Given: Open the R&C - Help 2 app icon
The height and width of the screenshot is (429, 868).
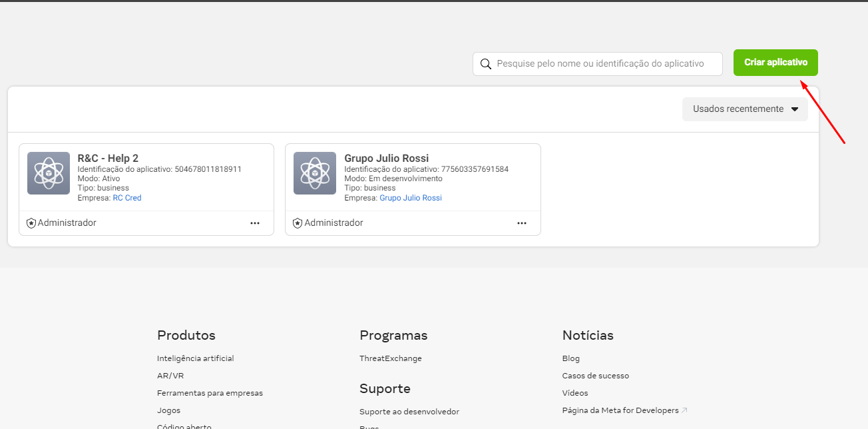Looking at the screenshot, I should click(x=49, y=173).
